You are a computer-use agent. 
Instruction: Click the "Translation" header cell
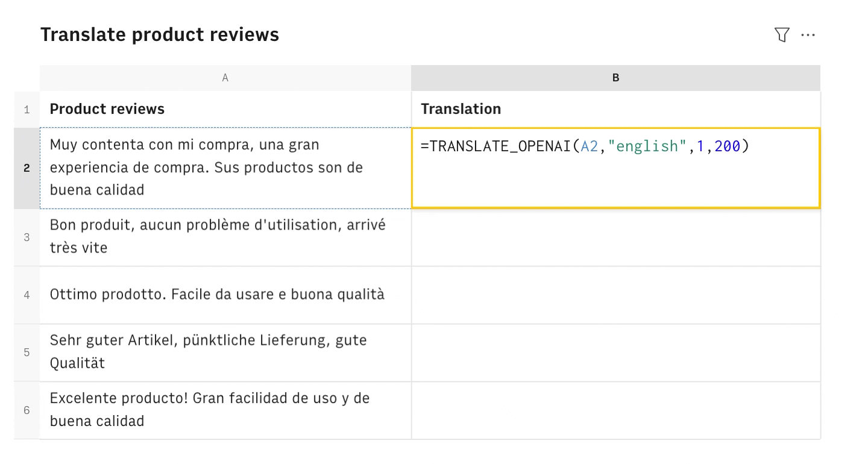[615, 109]
